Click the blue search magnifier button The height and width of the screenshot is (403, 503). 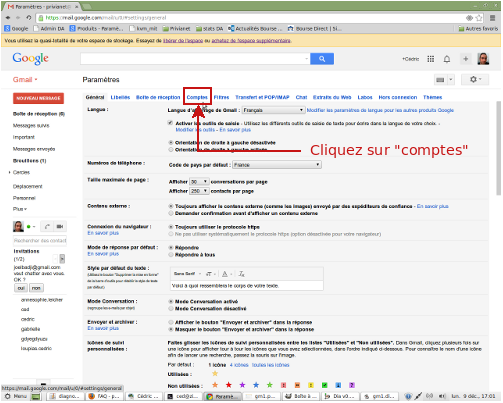click(322, 59)
